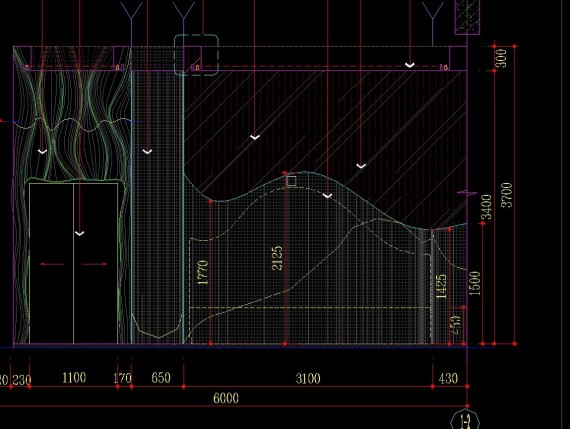Click the 430 dimension text
Screen dimensions: 570x429
(x=448, y=378)
